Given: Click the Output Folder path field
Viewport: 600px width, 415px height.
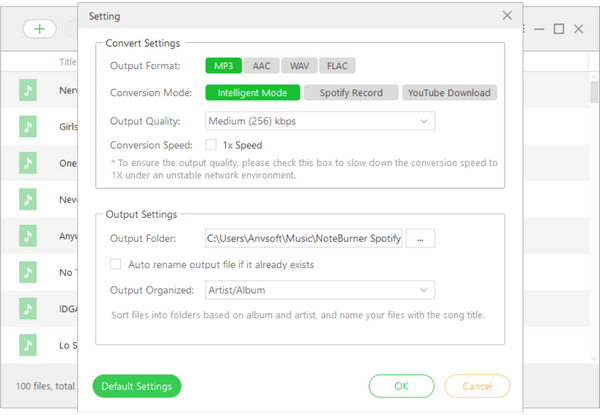Looking at the screenshot, I should click(304, 238).
